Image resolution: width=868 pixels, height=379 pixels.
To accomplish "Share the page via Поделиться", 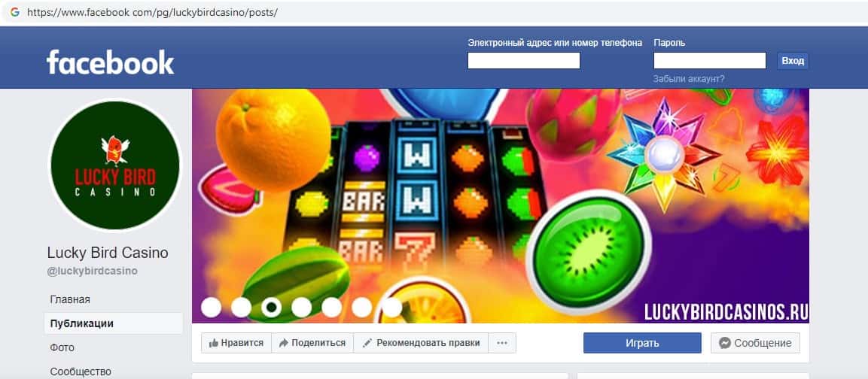I will click(x=312, y=343).
